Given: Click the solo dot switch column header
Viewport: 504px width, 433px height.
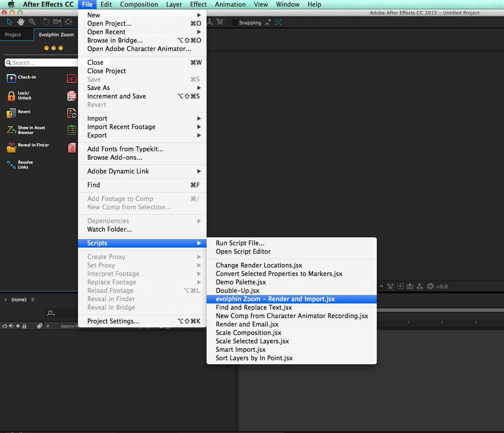Looking at the screenshot, I should [x=18, y=326].
